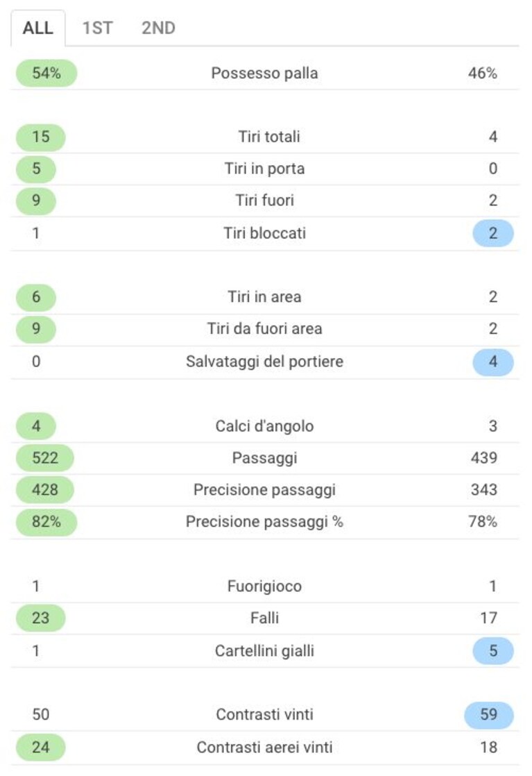This screenshot has width=532, height=776.
Task: Click the Tiri totali stat label
Action: click(269, 137)
